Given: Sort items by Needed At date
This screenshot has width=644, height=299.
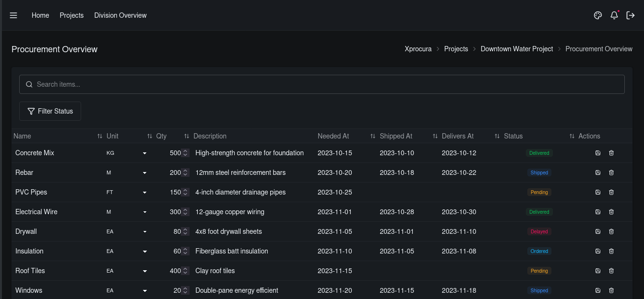Looking at the screenshot, I should coord(372,136).
